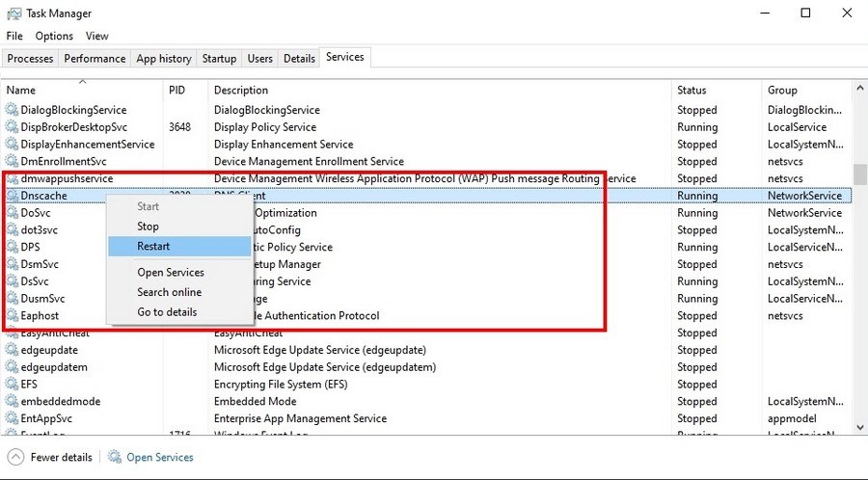The image size is (868, 480).
Task: Click the Open Services gear icon at bottom
Action: coord(115,457)
